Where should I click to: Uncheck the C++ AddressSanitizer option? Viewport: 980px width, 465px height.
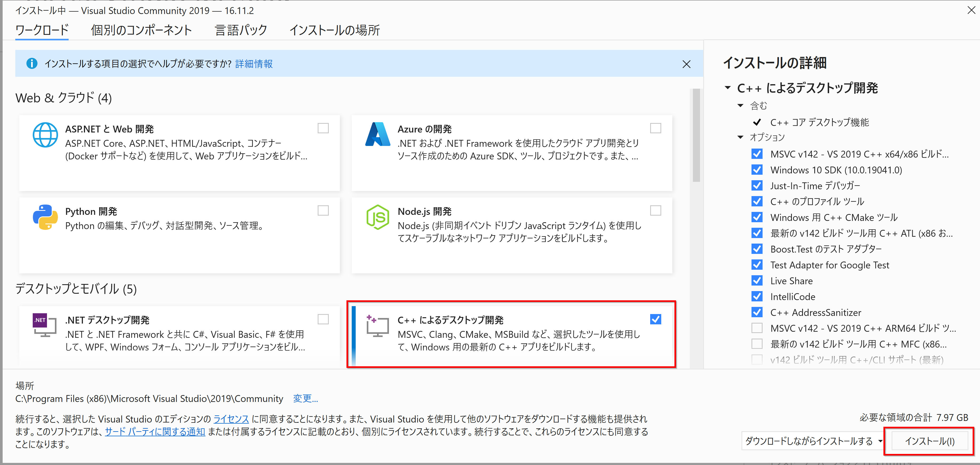click(757, 312)
